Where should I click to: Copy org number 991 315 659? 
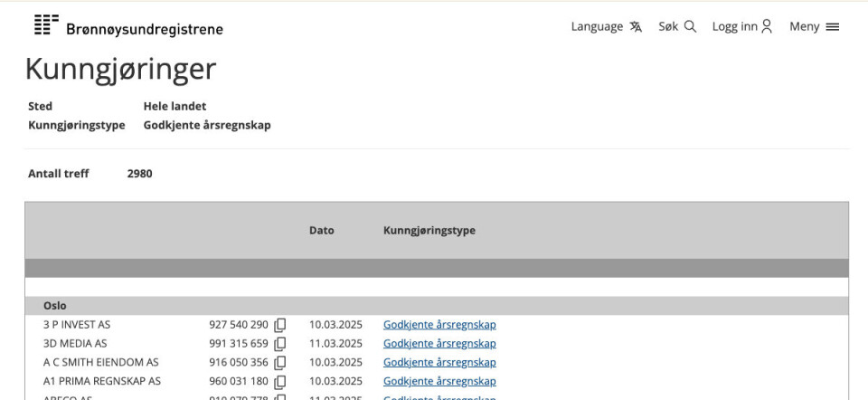280,344
